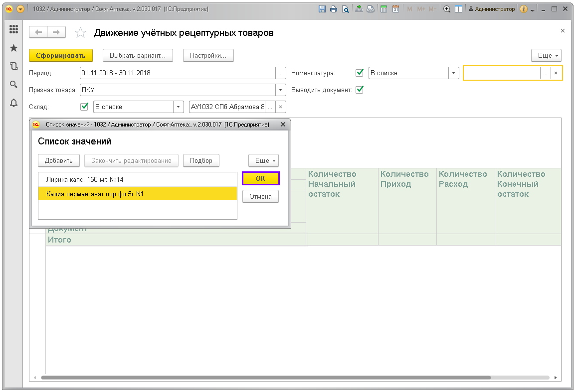Open notifications bell in left sidebar
Viewport: 577px width, 392px height.
click(14, 103)
